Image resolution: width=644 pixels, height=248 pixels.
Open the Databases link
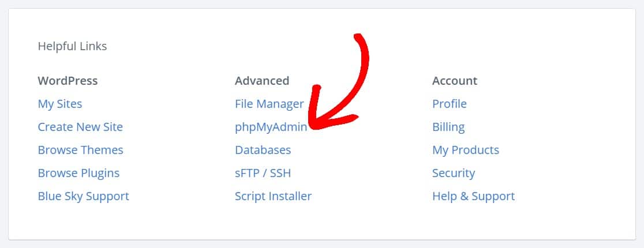point(263,150)
